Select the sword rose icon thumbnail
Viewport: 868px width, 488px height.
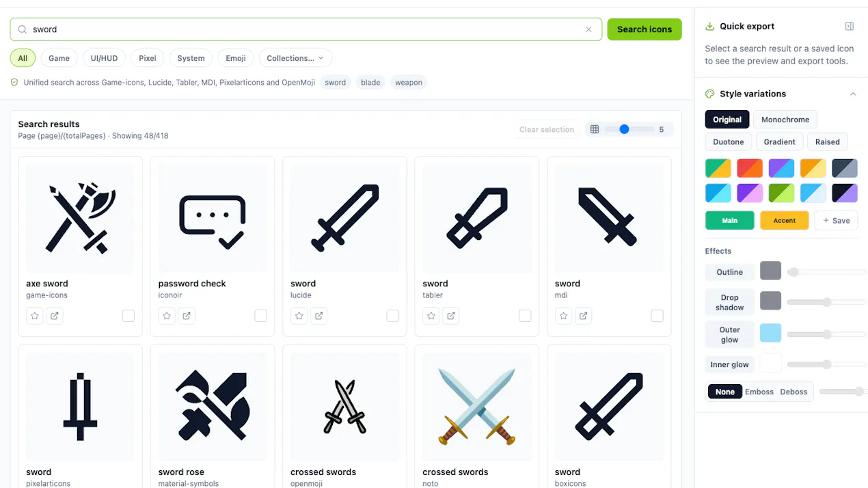pyautogui.click(x=213, y=407)
